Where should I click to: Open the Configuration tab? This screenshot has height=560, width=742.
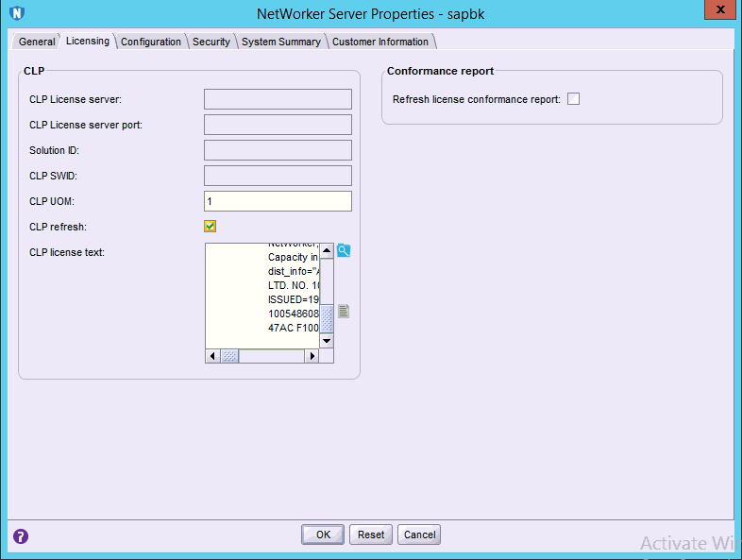(x=151, y=42)
